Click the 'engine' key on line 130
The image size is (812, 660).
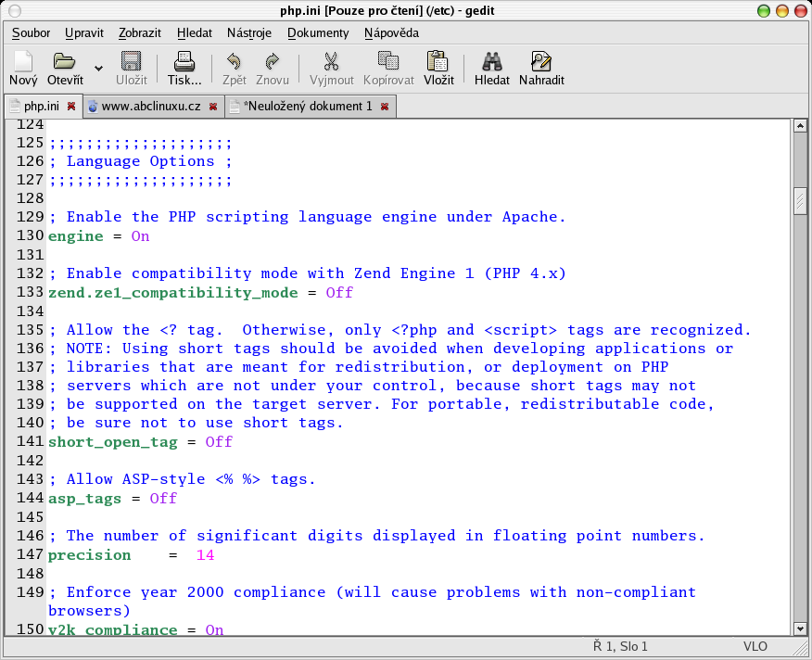[76, 236]
